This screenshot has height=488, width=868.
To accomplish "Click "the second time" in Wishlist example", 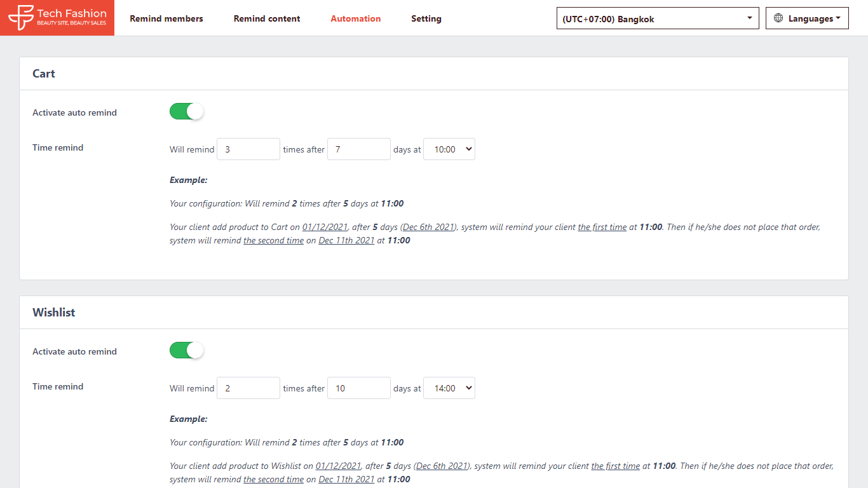I will pyautogui.click(x=273, y=480).
